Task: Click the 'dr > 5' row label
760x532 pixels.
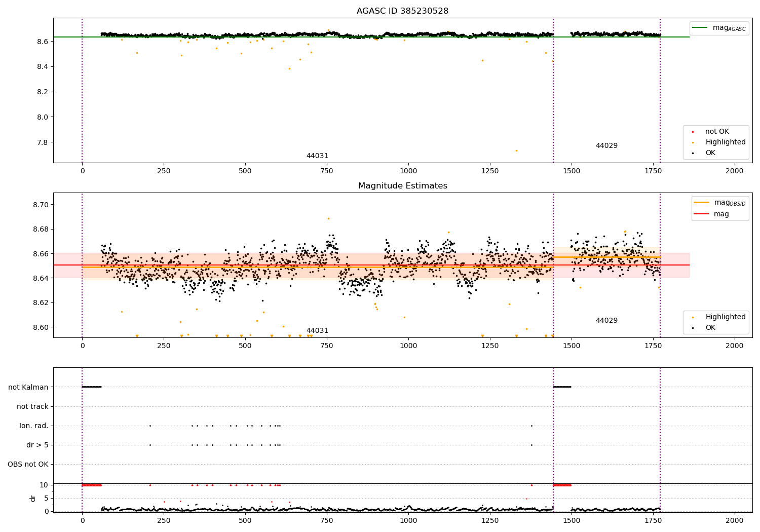Action: pyautogui.click(x=37, y=445)
